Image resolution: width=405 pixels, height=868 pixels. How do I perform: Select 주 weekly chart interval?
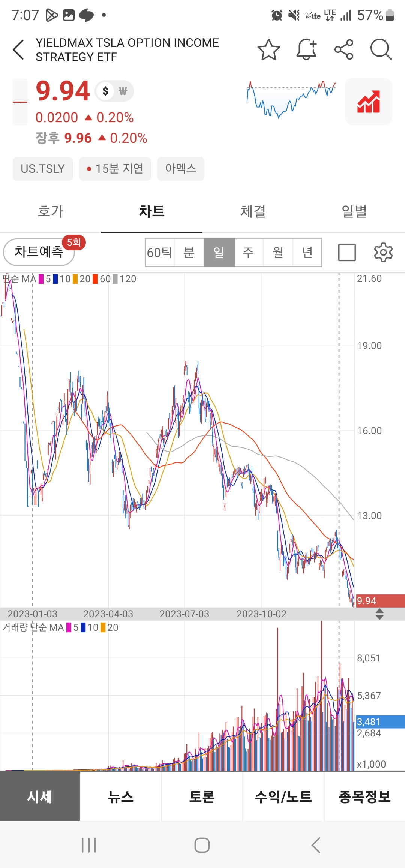click(x=248, y=252)
